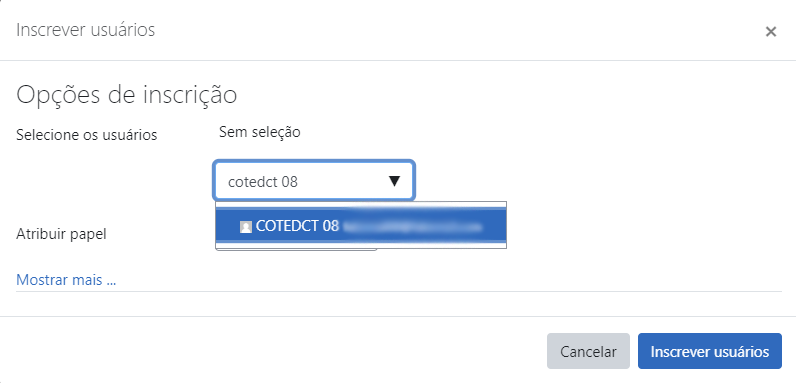
Task: Click the empty footer area left of Cancelar
Action: pyautogui.click(x=273, y=351)
